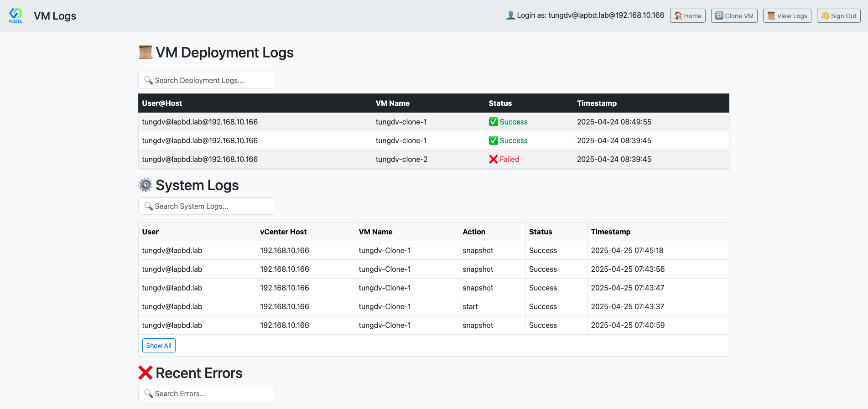Click the start action row in System Logs
The image size is (868, 409).
[x=470, y=306]
